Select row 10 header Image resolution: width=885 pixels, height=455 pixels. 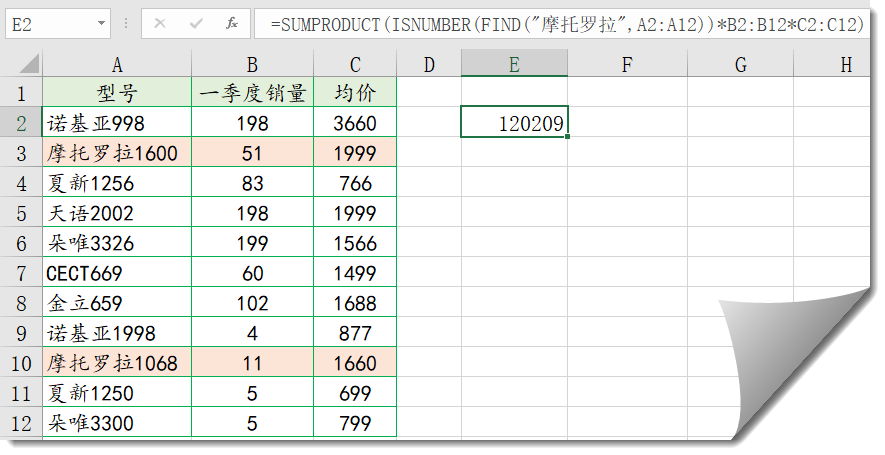coord(21,362)
